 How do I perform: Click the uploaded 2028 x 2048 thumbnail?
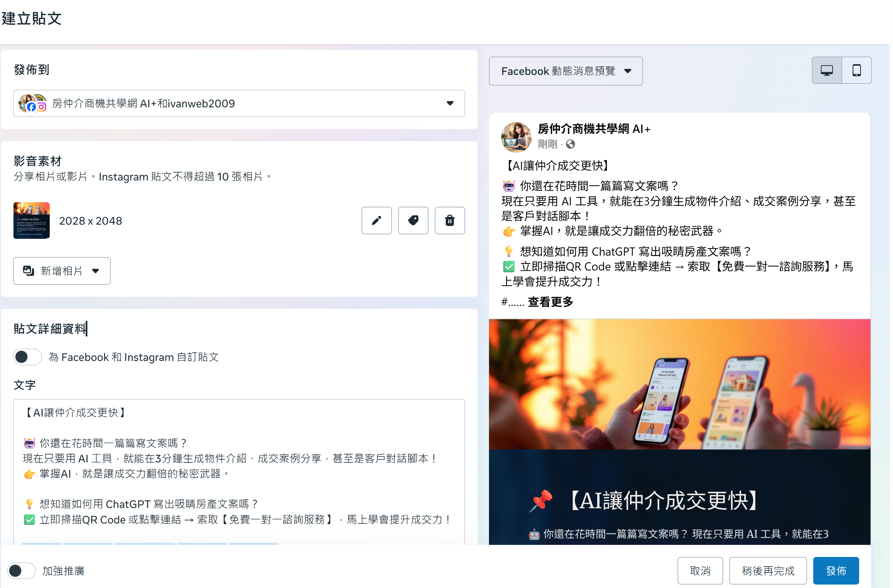click(31, 221)
